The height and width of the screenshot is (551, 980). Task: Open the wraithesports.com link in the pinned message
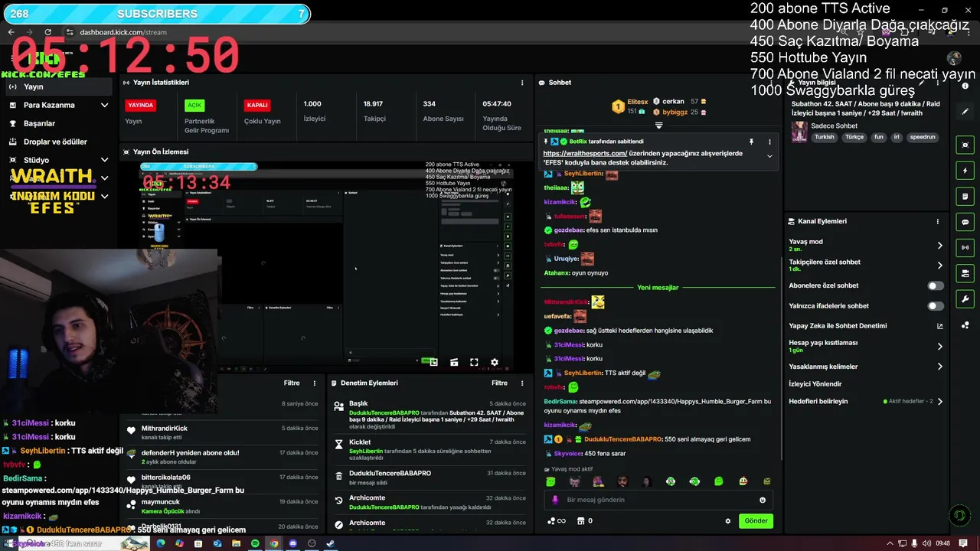click(585, 153)
